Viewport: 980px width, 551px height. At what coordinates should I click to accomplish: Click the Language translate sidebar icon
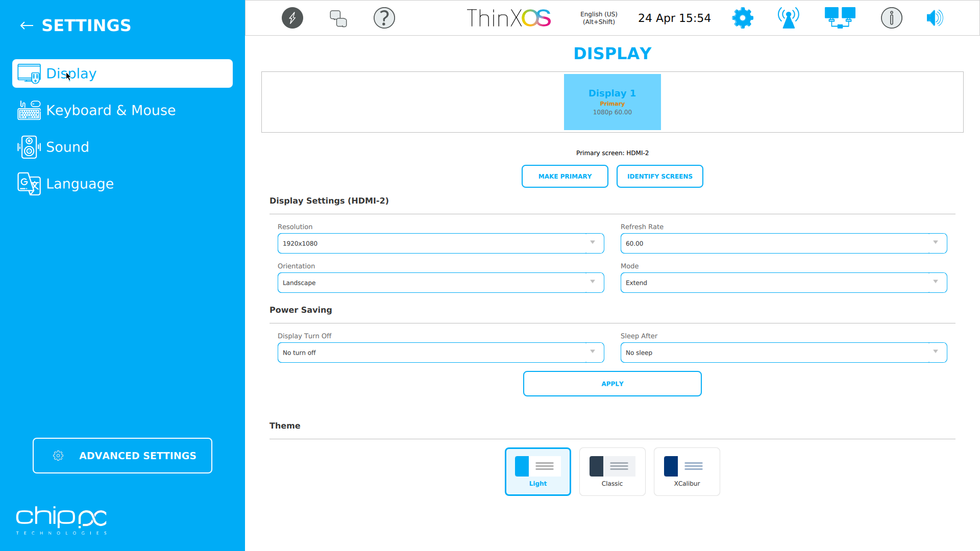tap(29, 184)
